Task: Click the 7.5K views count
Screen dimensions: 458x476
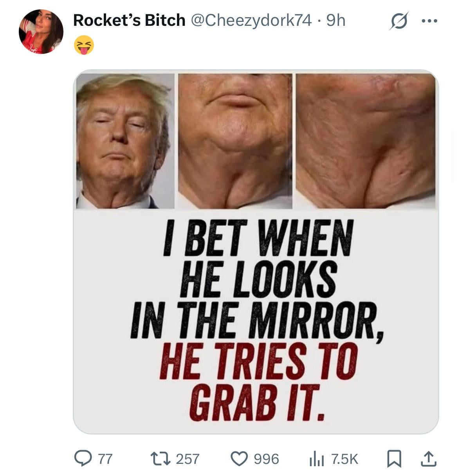Action: click(x=344, y=459)
